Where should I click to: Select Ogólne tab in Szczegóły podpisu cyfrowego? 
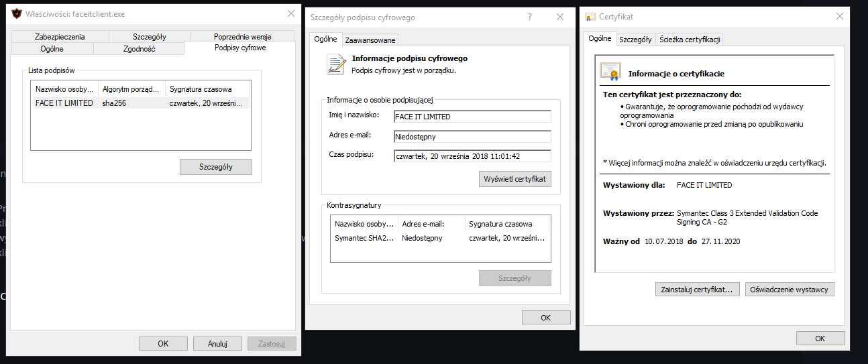pos(326,39)
